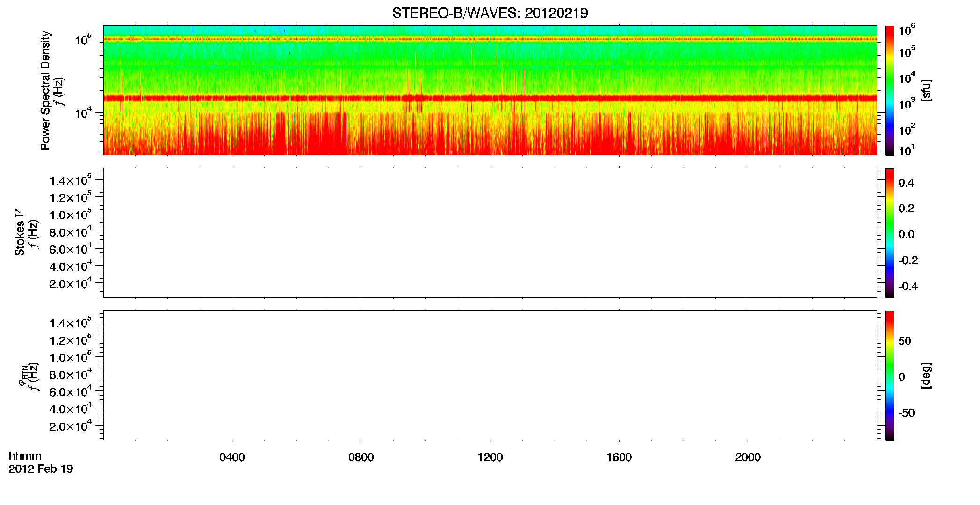
Task: Click the 0.0 label on Stokes V colorbar
Action: click(x=906, y=235)
